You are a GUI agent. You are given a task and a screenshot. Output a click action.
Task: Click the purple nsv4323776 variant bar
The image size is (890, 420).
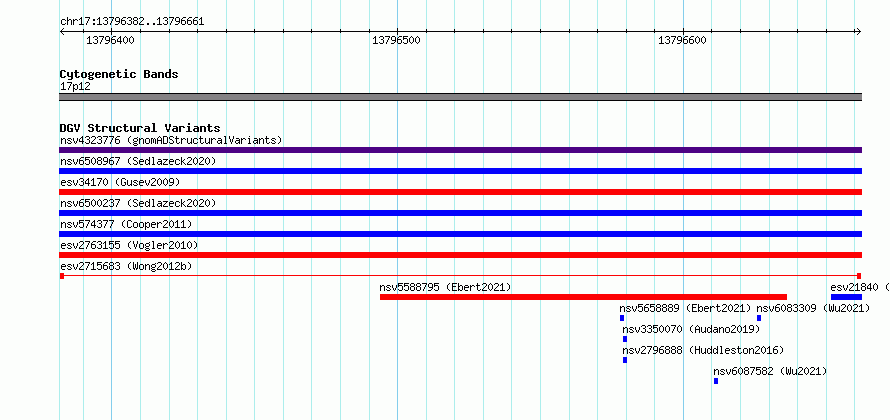coord(460,150)
